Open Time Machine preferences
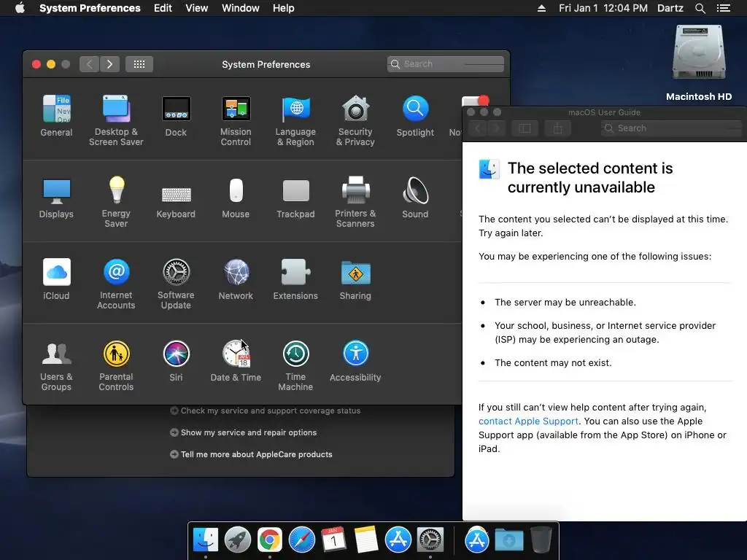 [295, 366]
